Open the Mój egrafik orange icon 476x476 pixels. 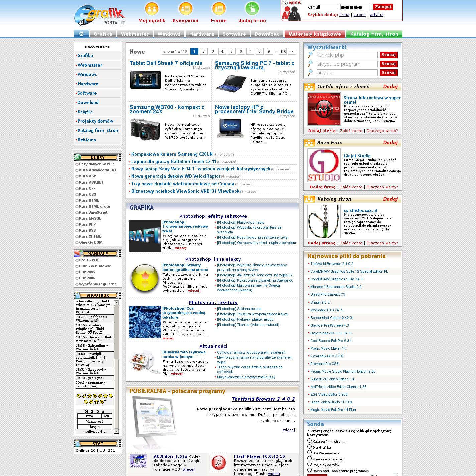pos(152,9)
